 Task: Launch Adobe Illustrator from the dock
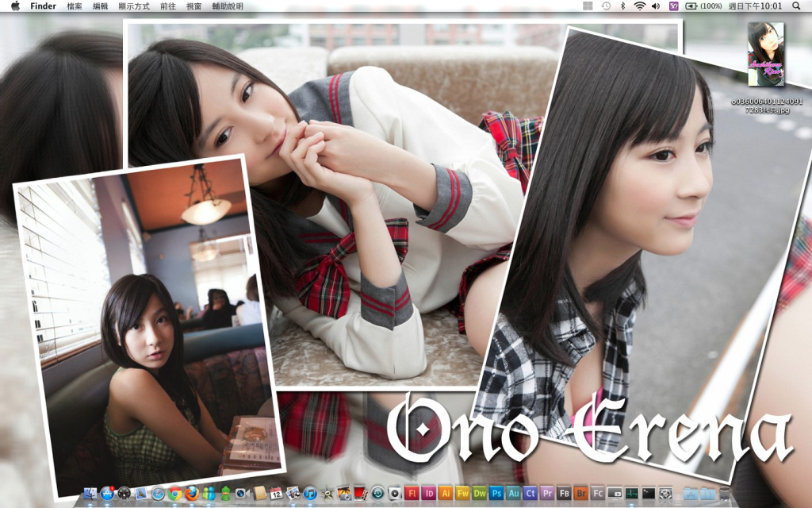446,493
